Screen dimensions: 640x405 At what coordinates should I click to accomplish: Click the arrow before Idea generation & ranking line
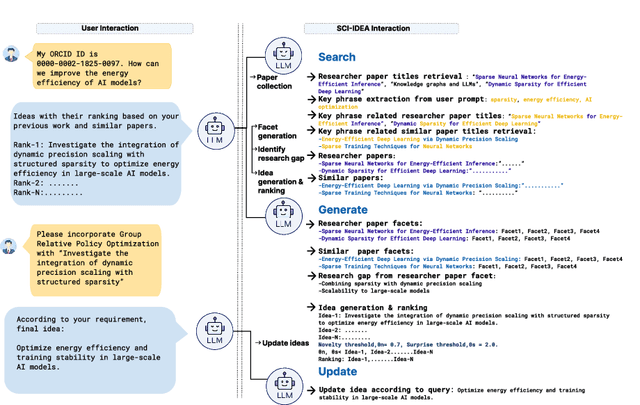312,308
